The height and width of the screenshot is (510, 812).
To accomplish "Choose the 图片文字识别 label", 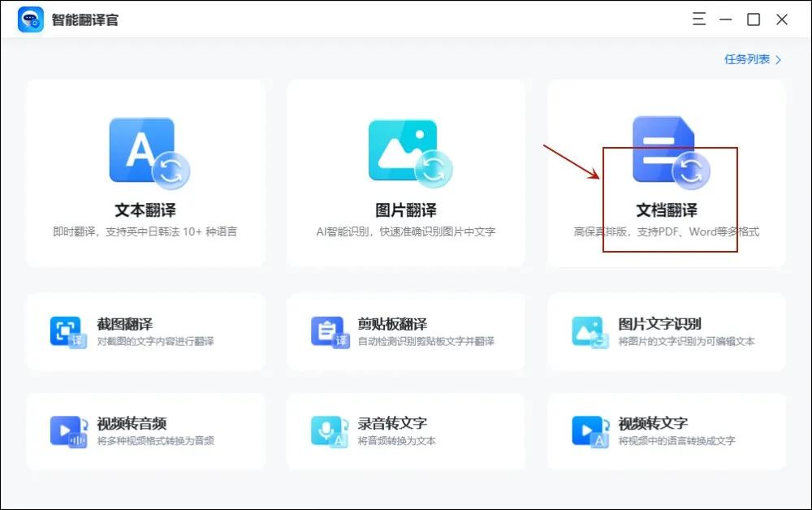I will [659, 324].
